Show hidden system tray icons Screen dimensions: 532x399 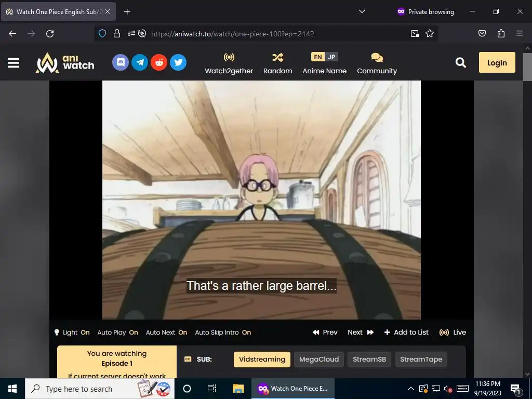[410, 389]
